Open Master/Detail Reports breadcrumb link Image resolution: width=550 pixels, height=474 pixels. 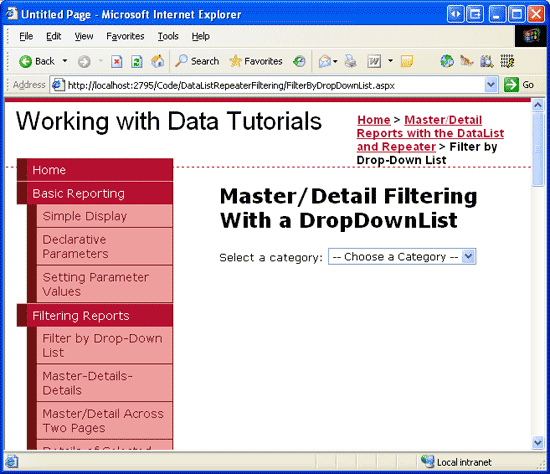pos(430,133)
